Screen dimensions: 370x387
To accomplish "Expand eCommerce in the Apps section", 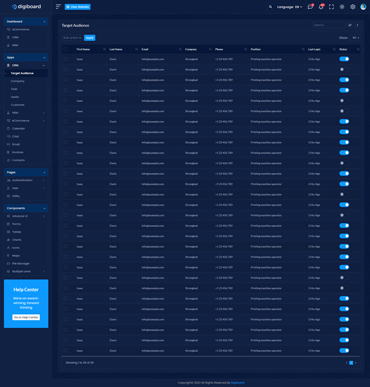I will coord(26,121).
